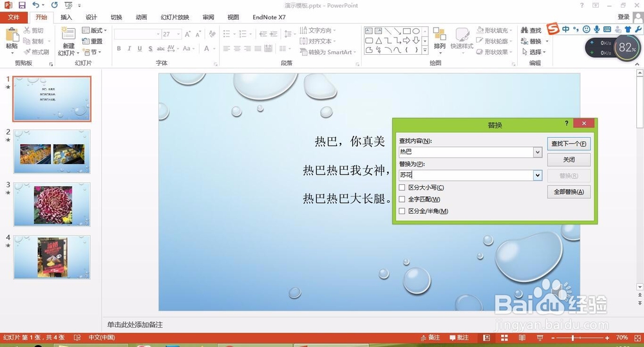Open the 替换为 dropdown arrow

[538, 176]
